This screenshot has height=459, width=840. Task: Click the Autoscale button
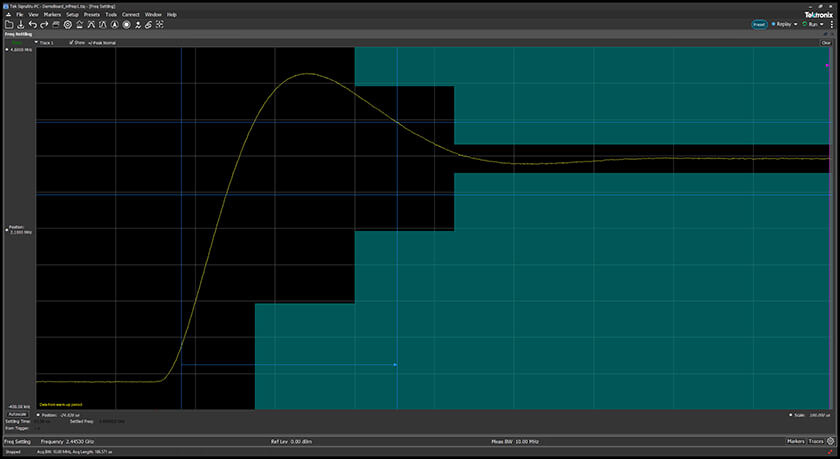coord(18,414)
